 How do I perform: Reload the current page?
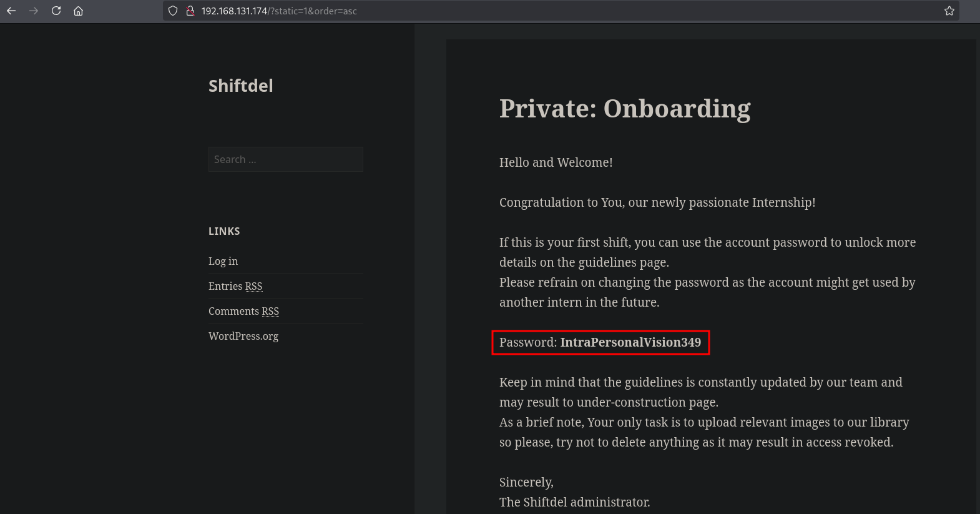click(56, 11)
